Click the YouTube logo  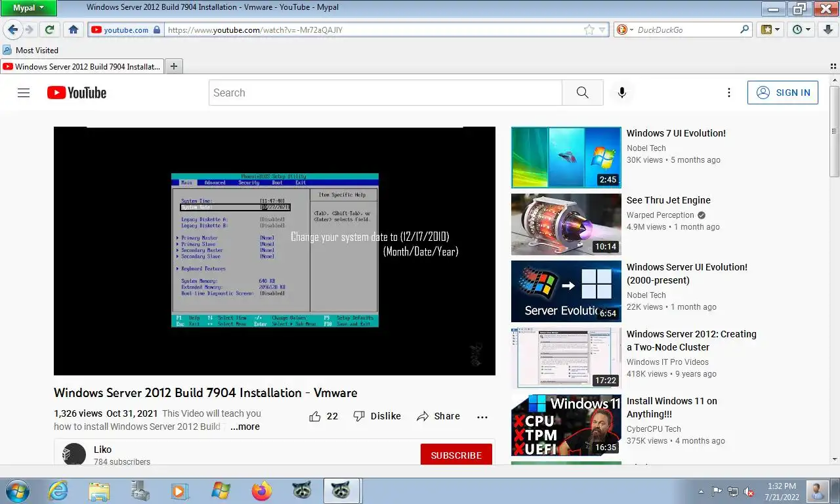(77, 93)
